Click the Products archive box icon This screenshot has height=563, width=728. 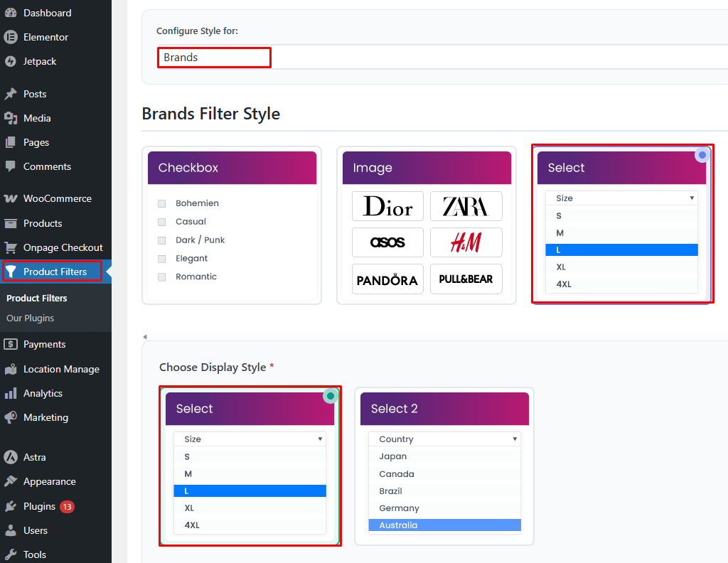click(x=11, y=223)
